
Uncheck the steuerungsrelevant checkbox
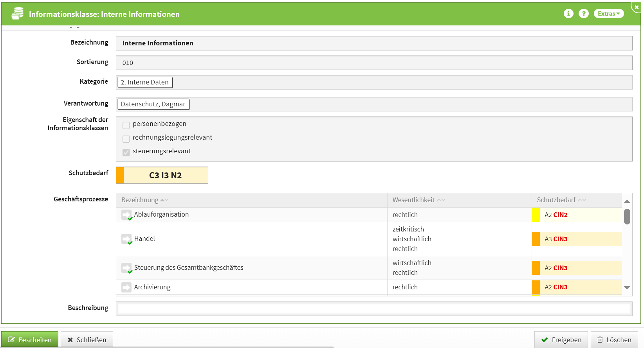click(126, 152)
